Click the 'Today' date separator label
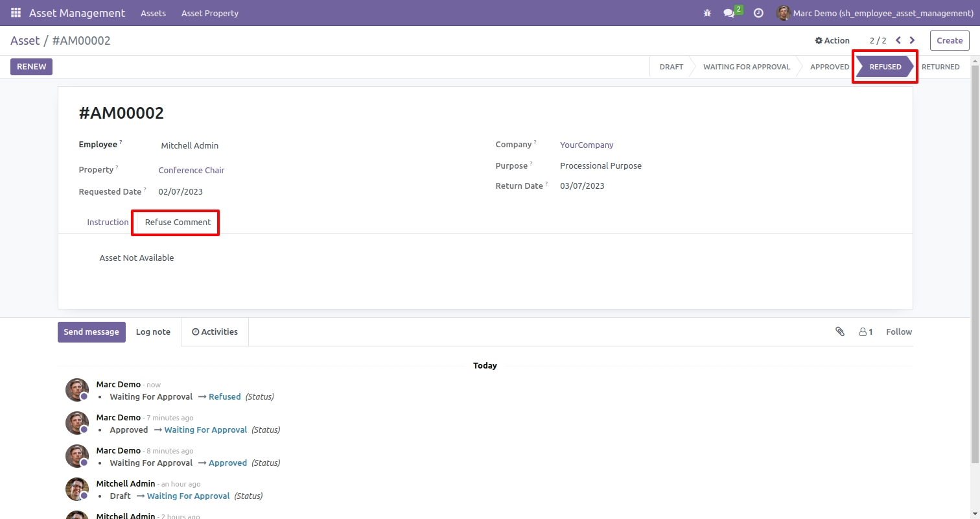This screenshot has width=980, height=519. click(485, 365)
